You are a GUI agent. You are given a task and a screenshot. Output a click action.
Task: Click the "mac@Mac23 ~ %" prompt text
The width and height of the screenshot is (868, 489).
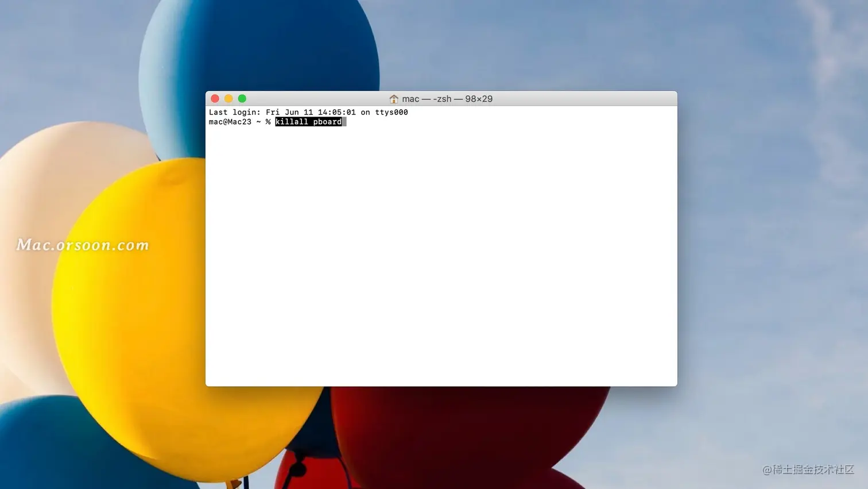click(239, 122)
